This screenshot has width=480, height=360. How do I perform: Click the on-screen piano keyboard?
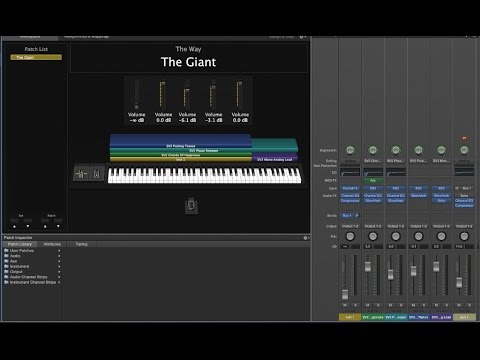(x=204, y=175)
